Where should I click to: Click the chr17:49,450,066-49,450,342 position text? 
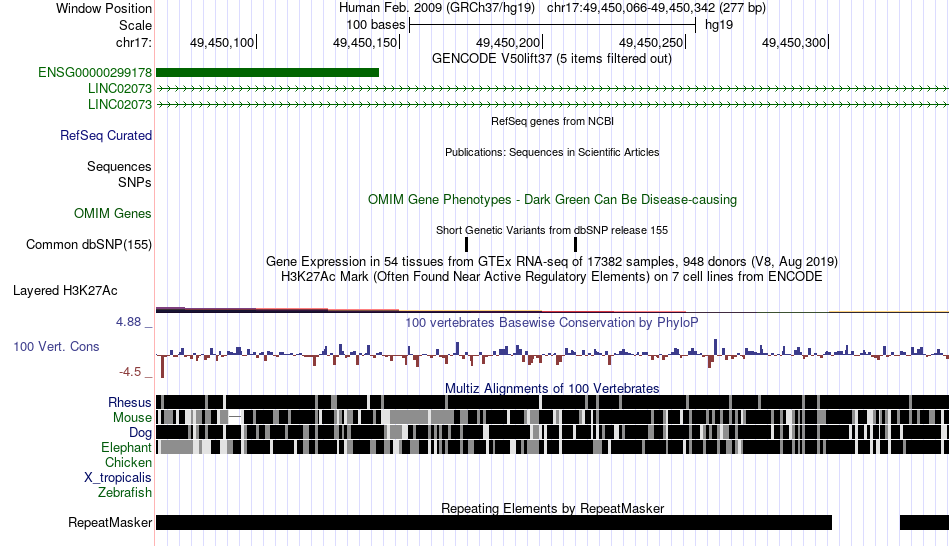click(x=656, y=8)
